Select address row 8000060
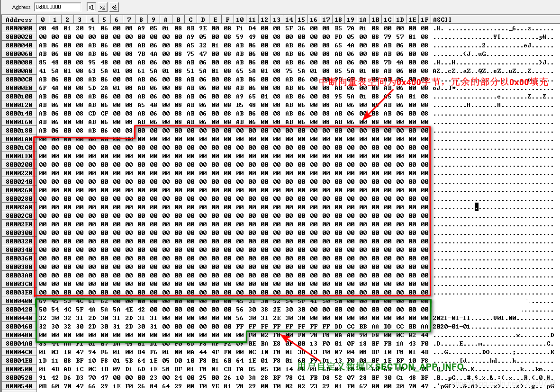 click(x=19, y=54)
